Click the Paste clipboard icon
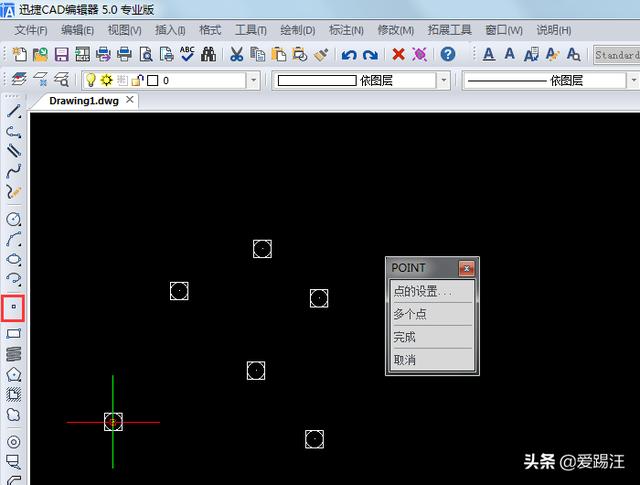This screenshot has width=640, height=485. [x=279, y=54]
